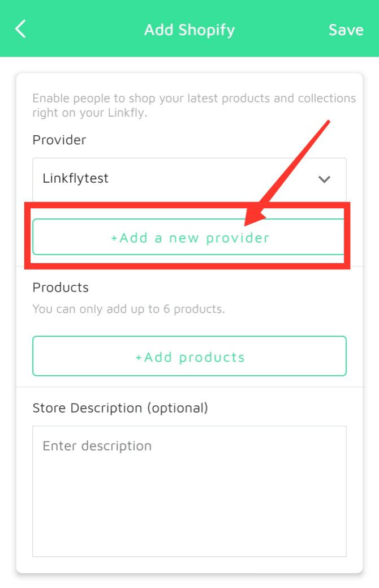Click the red arrow annotation
379x588 pixels.
[x=287, y=173]
